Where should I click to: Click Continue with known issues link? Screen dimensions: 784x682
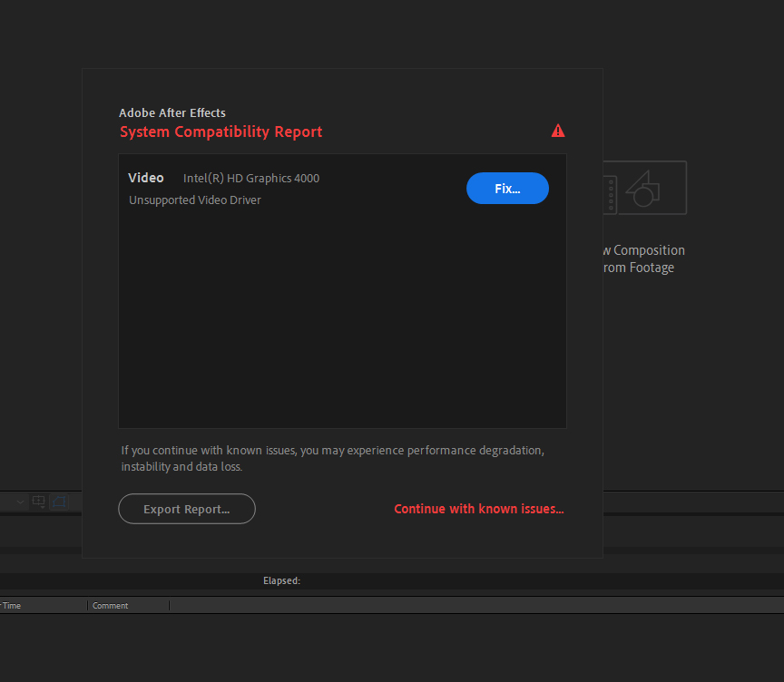tap(478, 509)
